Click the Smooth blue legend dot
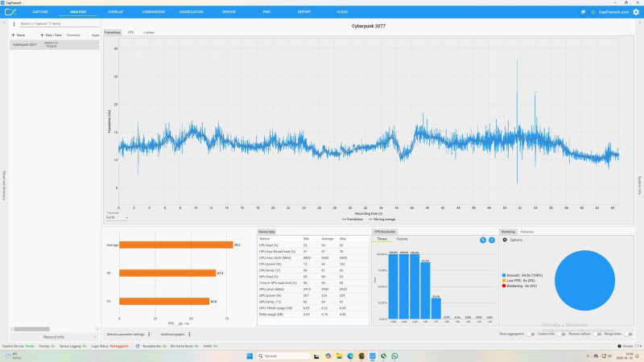The width and height of the screenshot is (644, 362). [504, 275]
